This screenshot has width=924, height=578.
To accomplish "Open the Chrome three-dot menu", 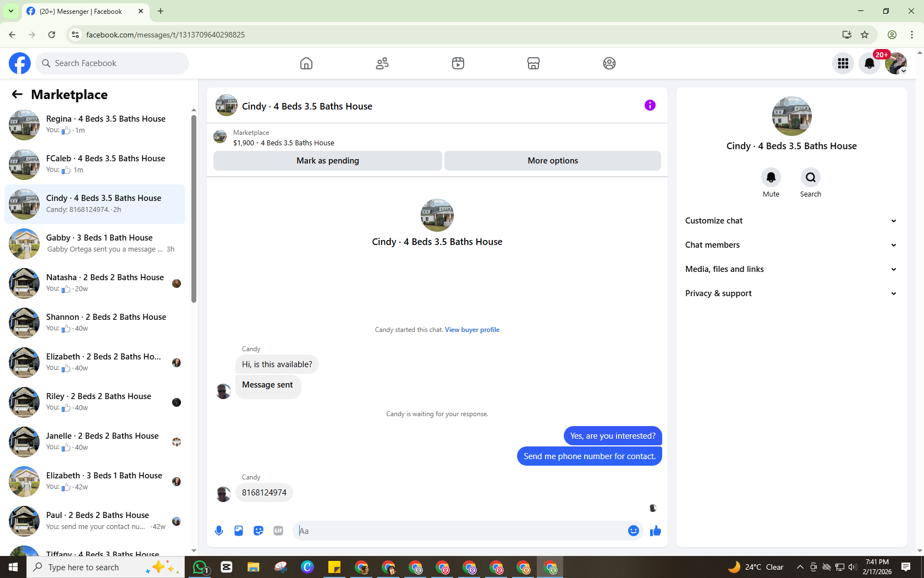I will click(x=912, y=35).
